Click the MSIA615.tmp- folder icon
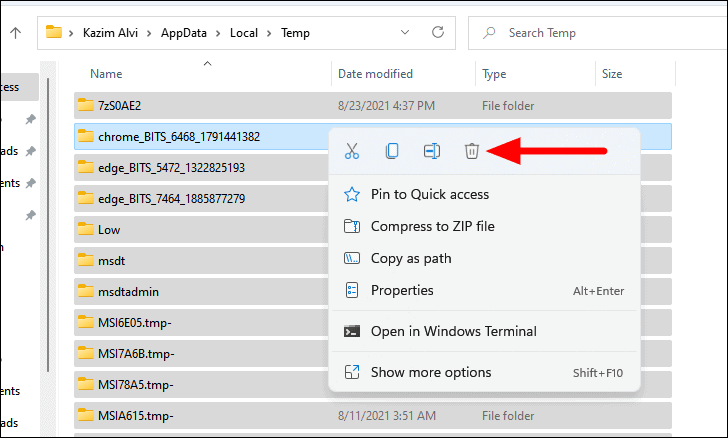Viewport: 728px width, 438px height. coord(86,415)
